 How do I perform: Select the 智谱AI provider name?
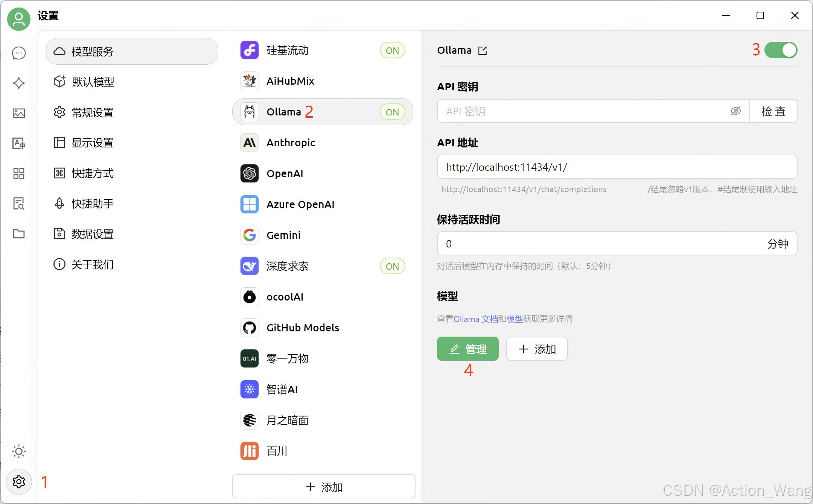[x=282, y=390]
